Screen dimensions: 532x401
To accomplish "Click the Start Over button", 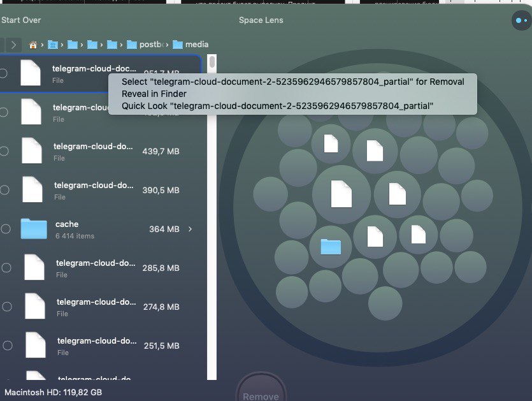I will coord(21,20).
